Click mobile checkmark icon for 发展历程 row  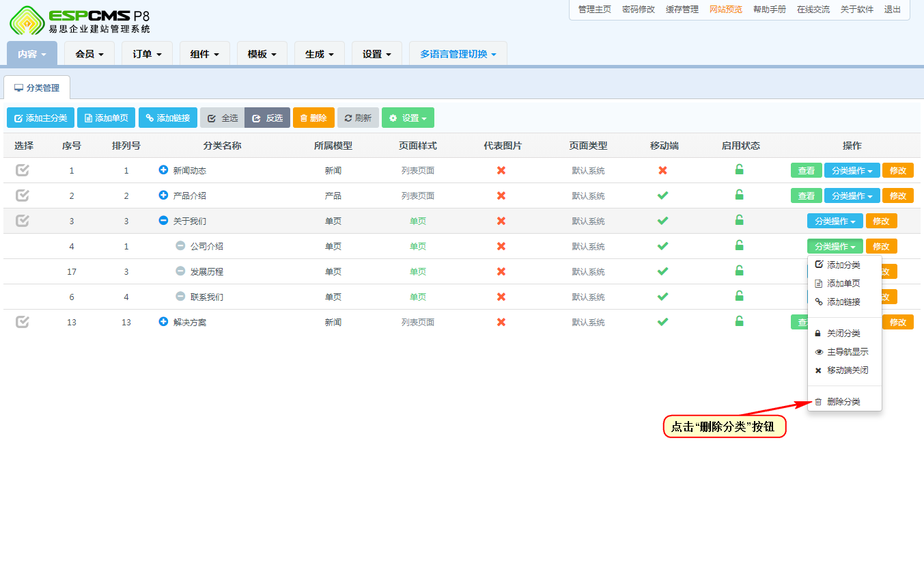pos(662,271)
